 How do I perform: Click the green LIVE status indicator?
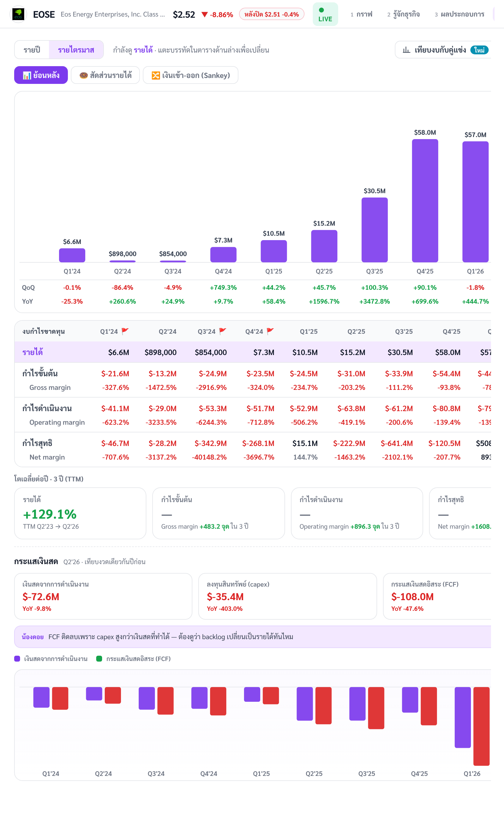pyautogui.click(x=325, y=14)
